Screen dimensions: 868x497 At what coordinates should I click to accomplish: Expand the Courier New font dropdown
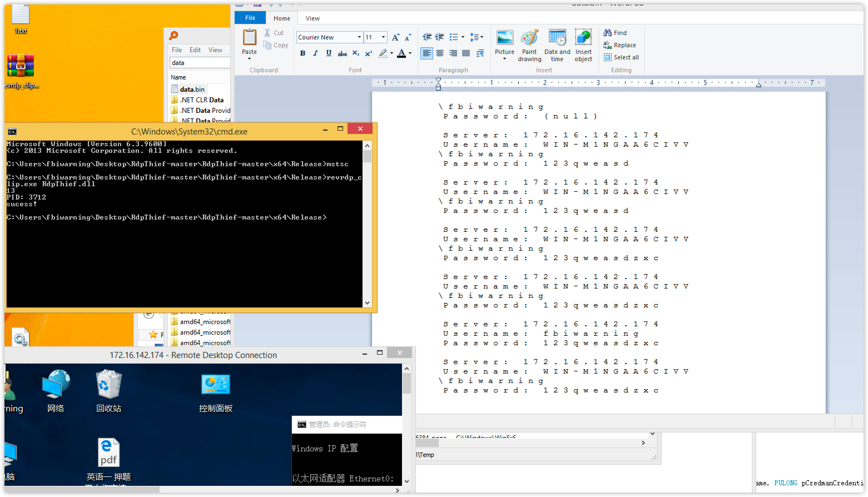coord(359,37)
